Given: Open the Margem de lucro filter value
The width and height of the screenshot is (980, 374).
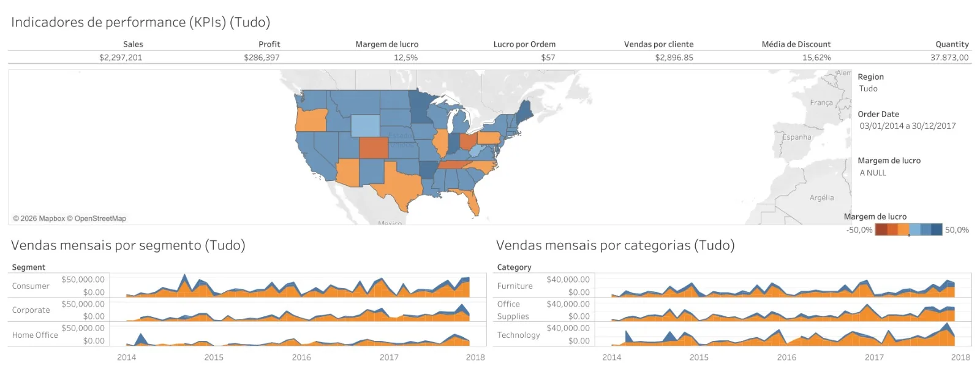Looking at the screenshot, I should [873, 173].
